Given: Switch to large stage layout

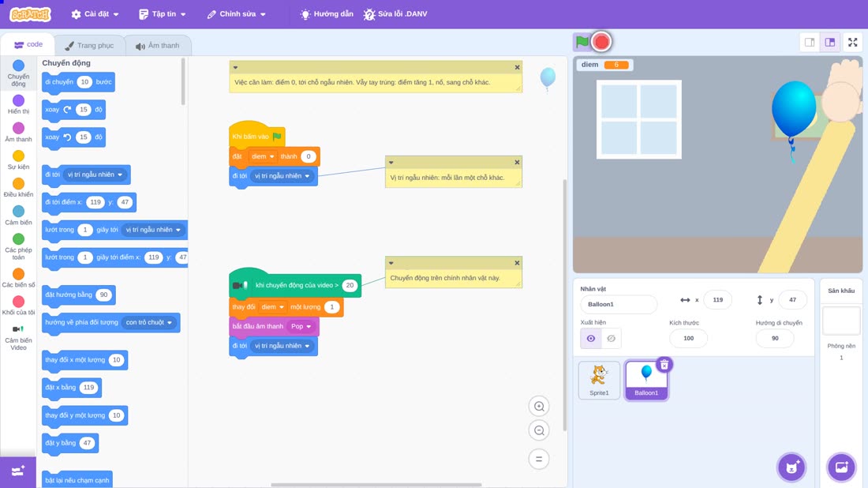Looking at the screenshot, I should (830, 42).
